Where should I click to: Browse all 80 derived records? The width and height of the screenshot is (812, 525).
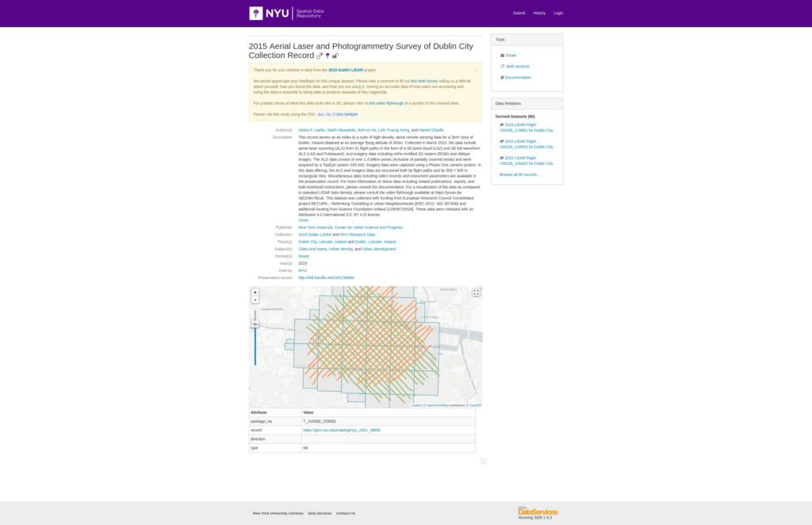click(x=519, y=174)
